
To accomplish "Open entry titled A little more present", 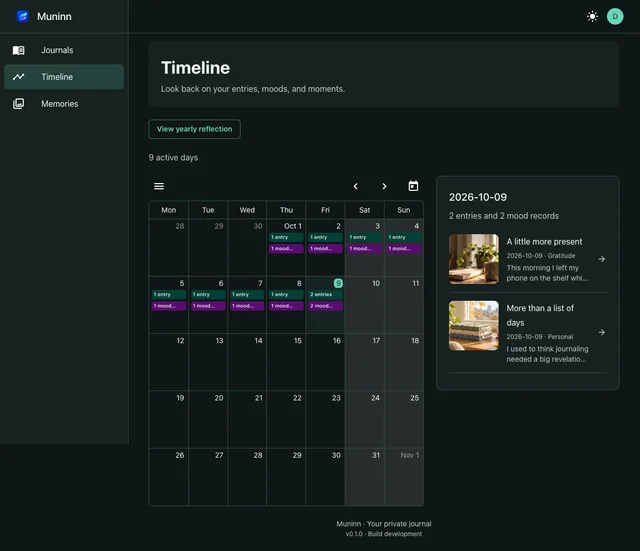I will [x=544, y=242].
